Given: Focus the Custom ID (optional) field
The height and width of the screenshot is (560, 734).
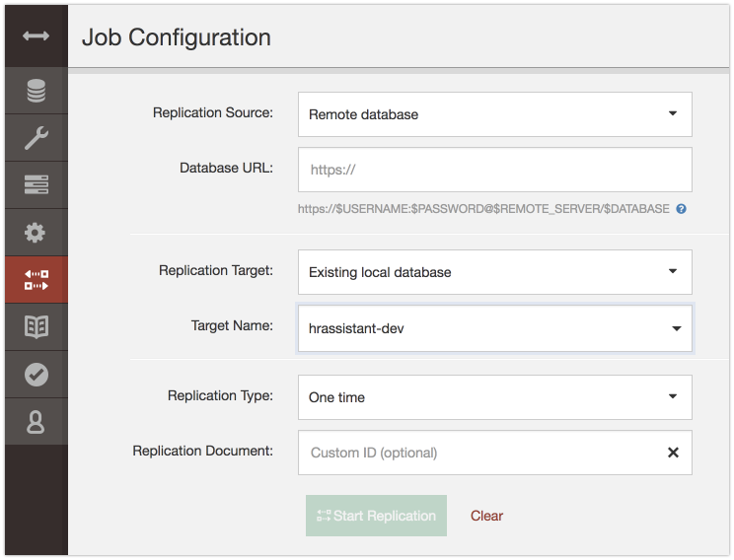Looking at the screenshot, I should coord(482,453).
